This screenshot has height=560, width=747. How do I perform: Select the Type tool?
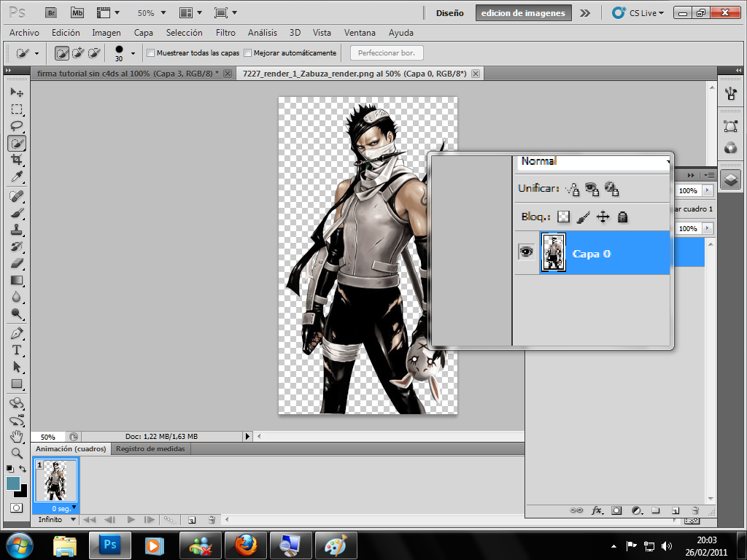(17, 350)
